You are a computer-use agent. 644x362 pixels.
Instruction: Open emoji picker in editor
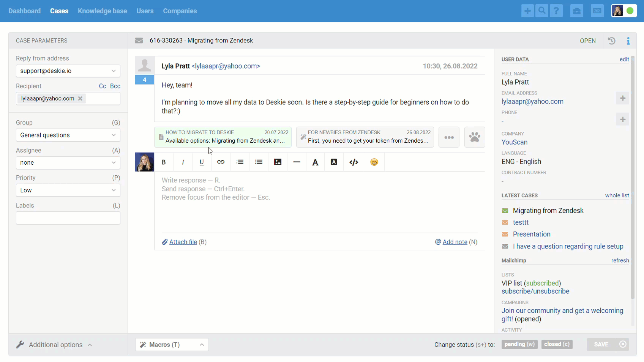point(374,162)
